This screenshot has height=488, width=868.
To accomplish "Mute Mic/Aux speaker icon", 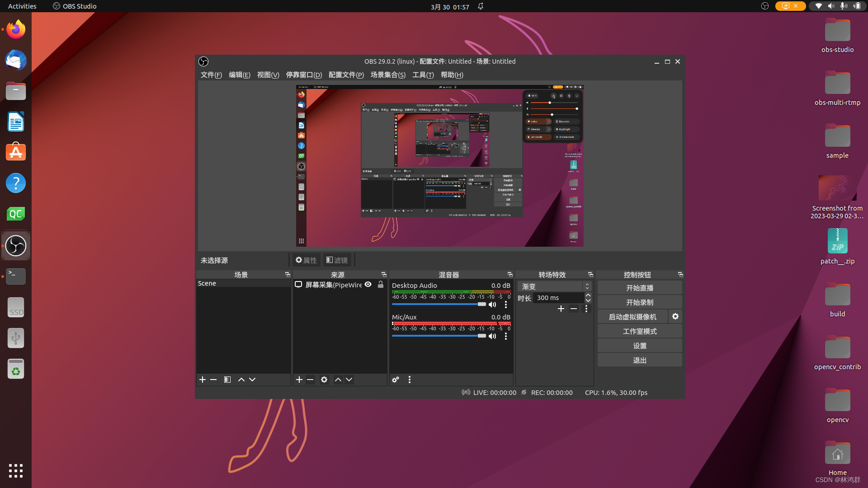I will coord(492,336).
